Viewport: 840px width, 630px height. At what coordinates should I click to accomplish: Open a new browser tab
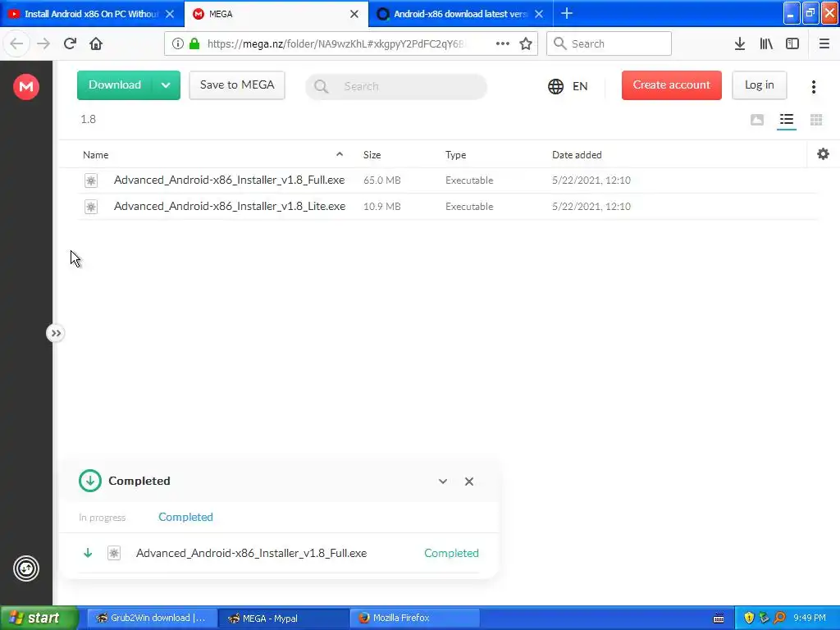[x=567, y=13]
